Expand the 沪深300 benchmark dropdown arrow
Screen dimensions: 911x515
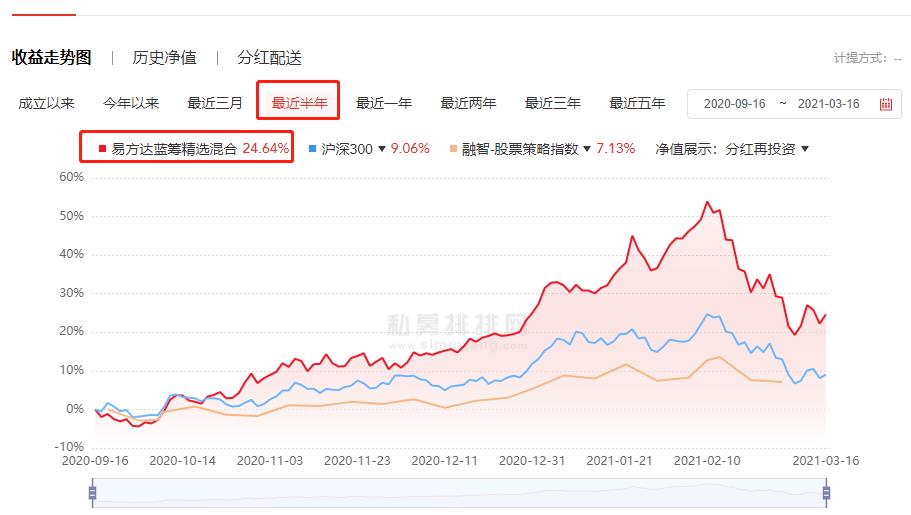tap(382, 149)
